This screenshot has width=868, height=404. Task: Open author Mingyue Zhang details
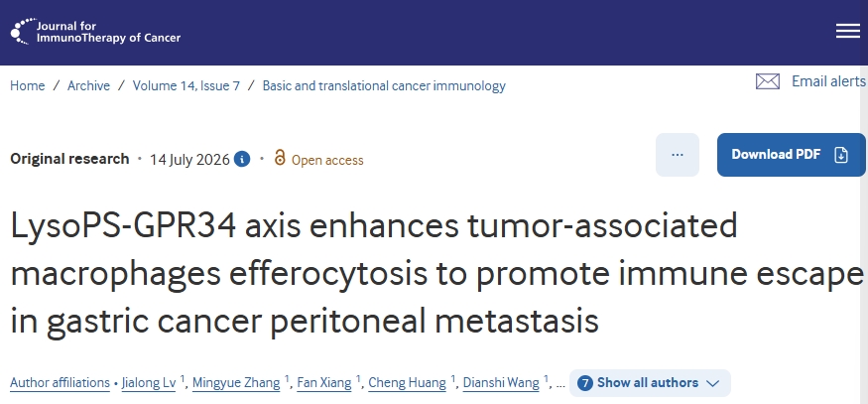click(x=236, y=383)
